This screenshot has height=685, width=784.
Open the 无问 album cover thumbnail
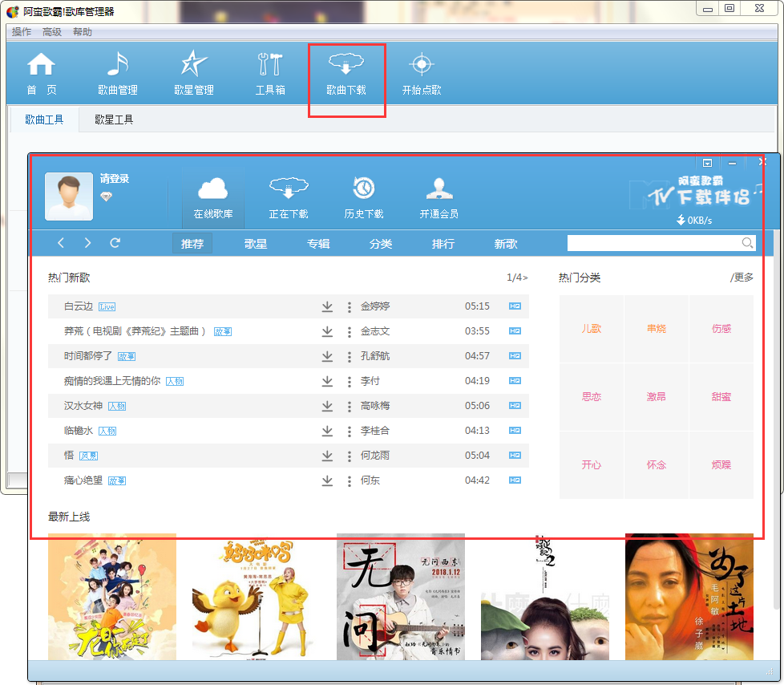pyautogui.click(x=400, y=597)
